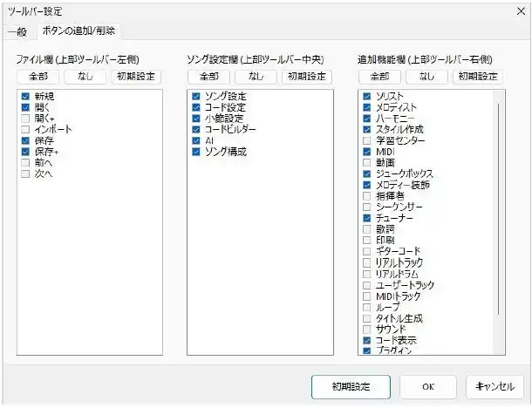Disable the ソング構成 checkbox
The image size is (532, 408).
196,152
